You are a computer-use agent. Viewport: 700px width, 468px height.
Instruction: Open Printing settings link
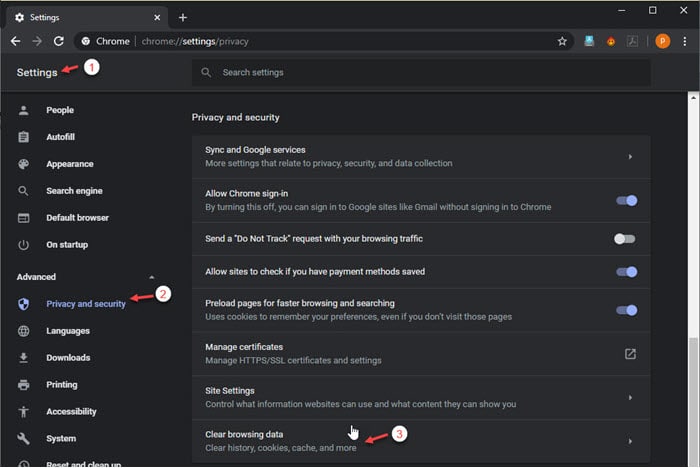coord(62,384)
